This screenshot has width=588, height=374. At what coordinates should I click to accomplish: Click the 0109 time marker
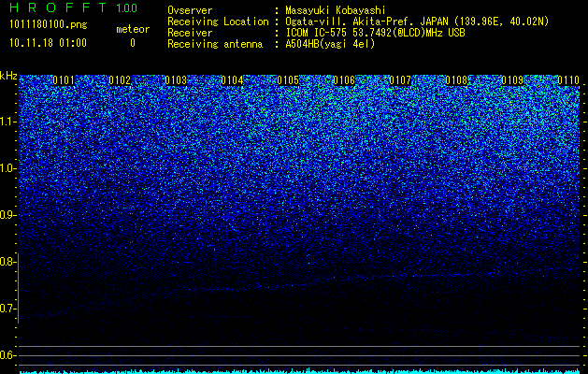(512, 80)
